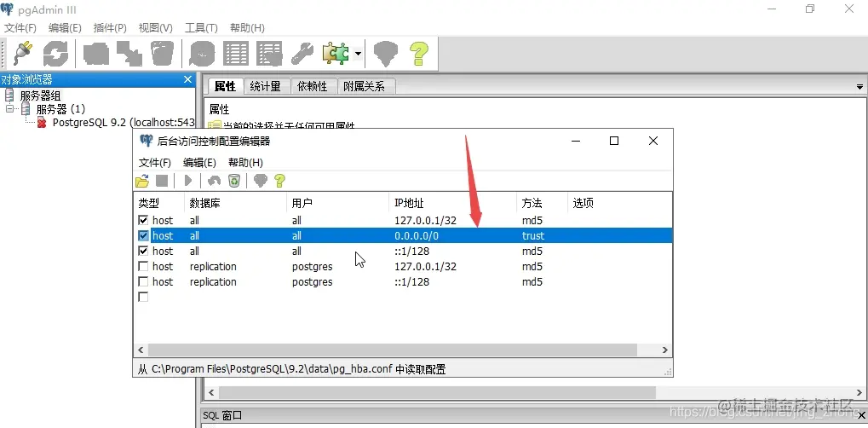868x428 pixels.
Task: Click the SQL 窗口 panel title
Action: click(222, 415)
